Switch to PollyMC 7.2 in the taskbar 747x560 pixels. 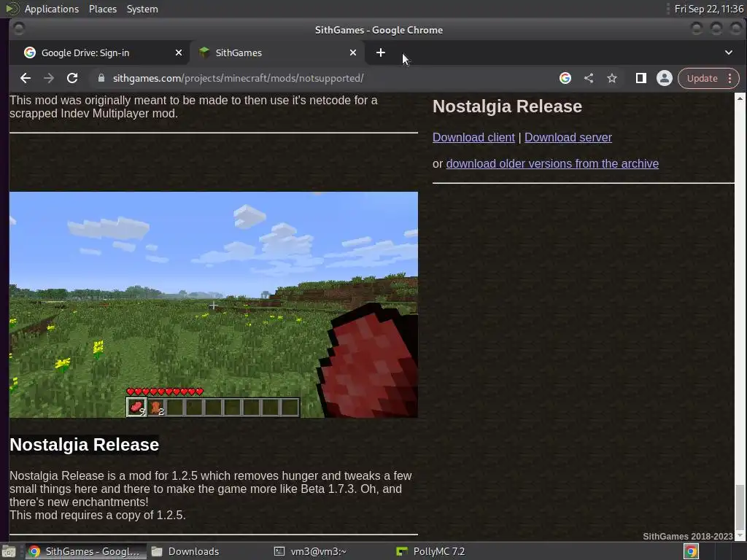431,551
